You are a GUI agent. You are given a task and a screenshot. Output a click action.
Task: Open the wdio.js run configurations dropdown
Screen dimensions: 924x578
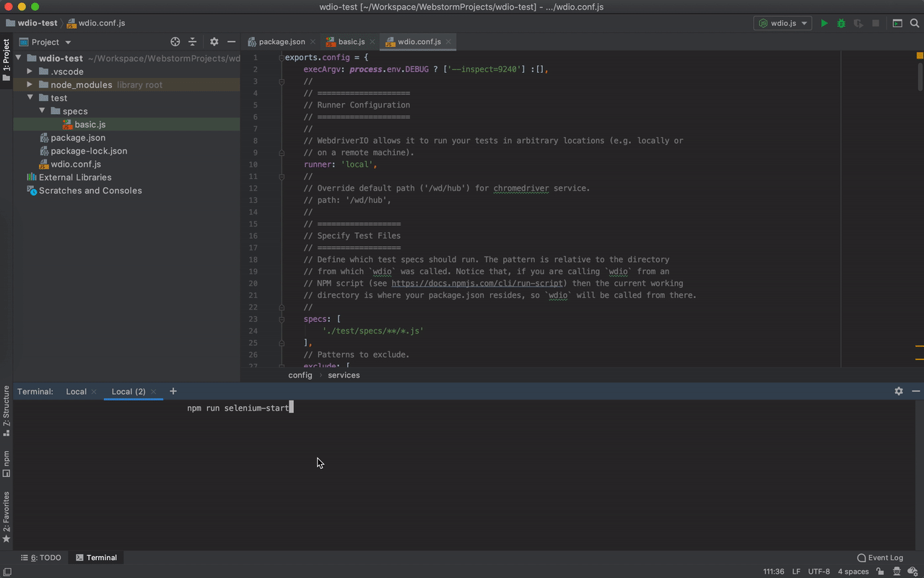click(803, 22)
